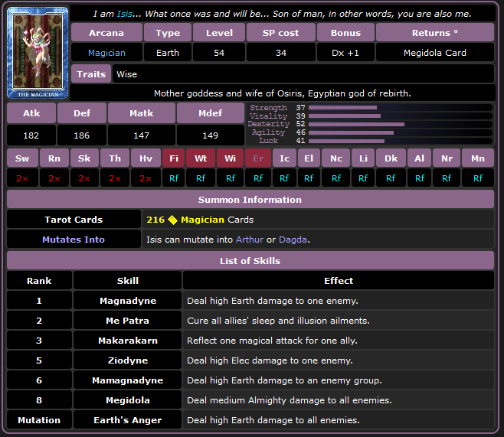Follow the Arthur mutation link
Viewport: 504px width, 437px height.
pyautogui.click(x=250, y=240)
